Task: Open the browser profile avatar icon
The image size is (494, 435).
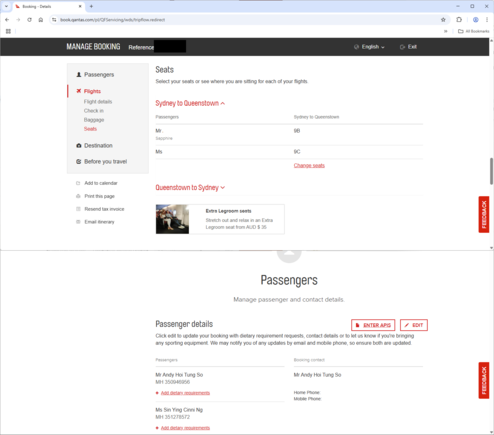Action: pos(476,20)
